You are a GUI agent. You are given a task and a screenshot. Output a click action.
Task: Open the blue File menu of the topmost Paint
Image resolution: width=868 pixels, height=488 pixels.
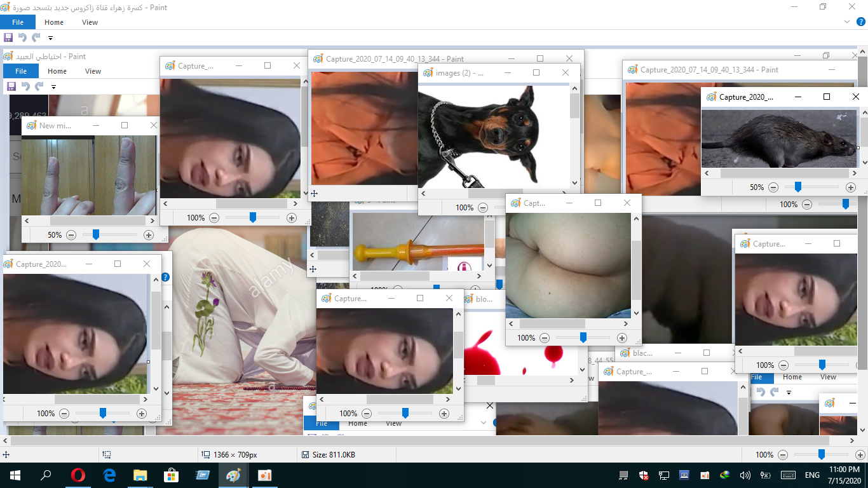coord(18,22)
